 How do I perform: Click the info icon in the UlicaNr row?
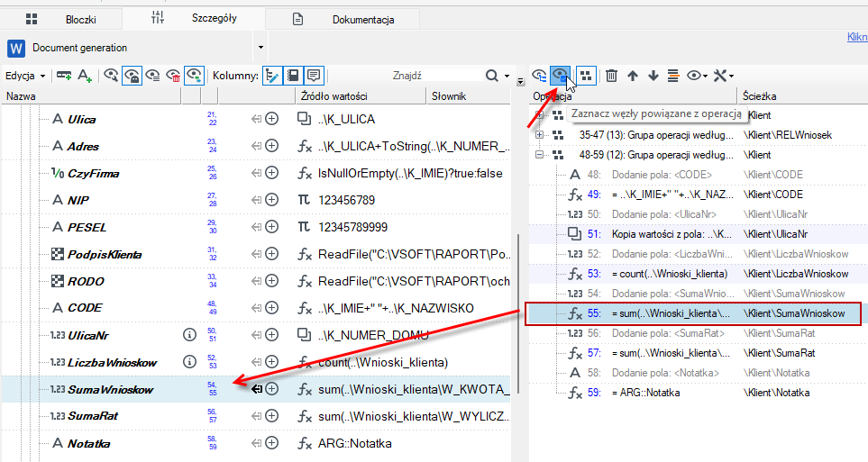[189, 335]
